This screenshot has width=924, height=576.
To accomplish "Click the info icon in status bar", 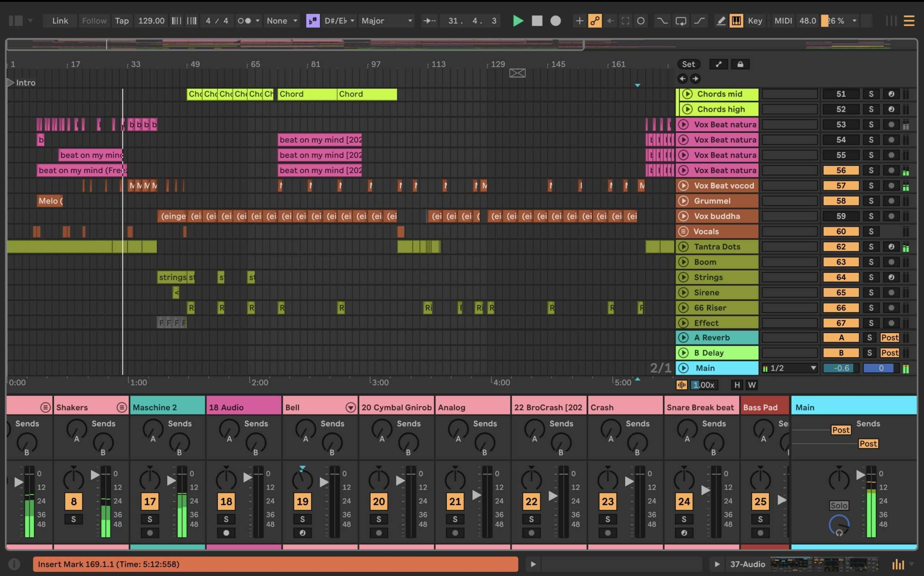I will (x=14, y=564).
